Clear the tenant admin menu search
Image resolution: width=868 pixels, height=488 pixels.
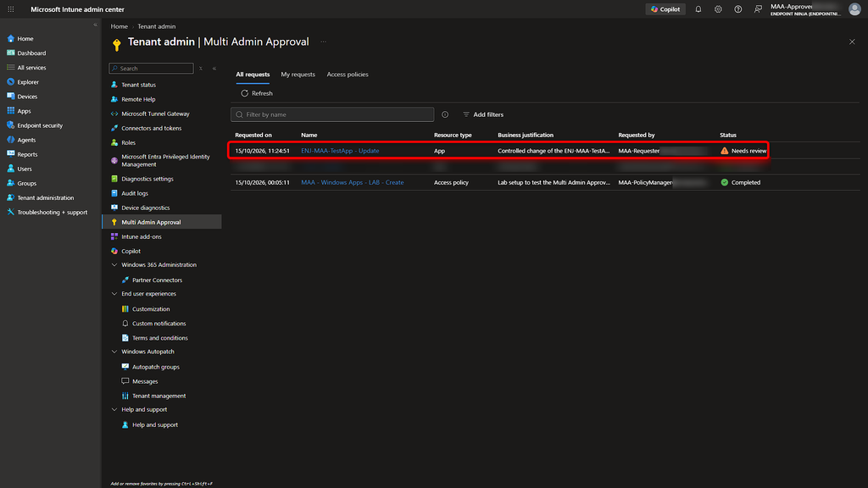pyautogui.click(x=201, y=69)
